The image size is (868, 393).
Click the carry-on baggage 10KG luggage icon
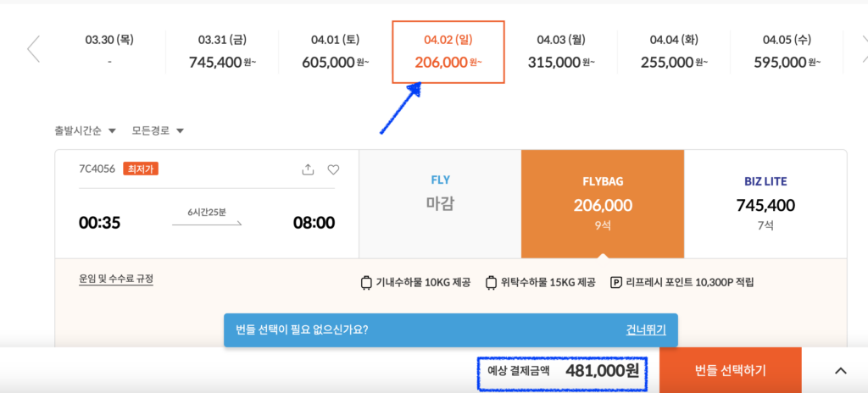(x=366, y=283)
